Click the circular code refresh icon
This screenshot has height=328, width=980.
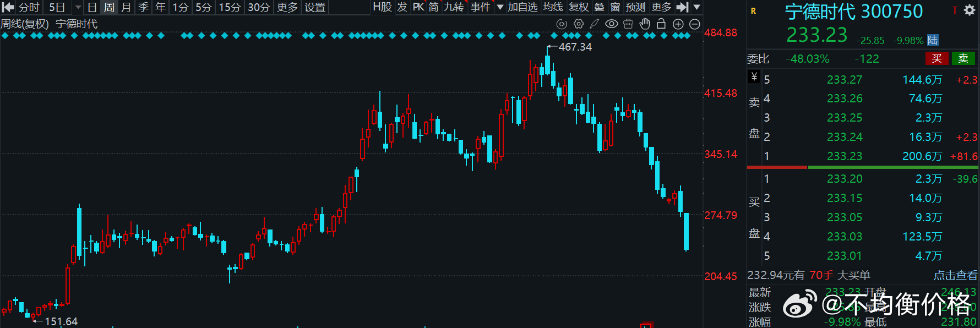click(x=562, y=24)
